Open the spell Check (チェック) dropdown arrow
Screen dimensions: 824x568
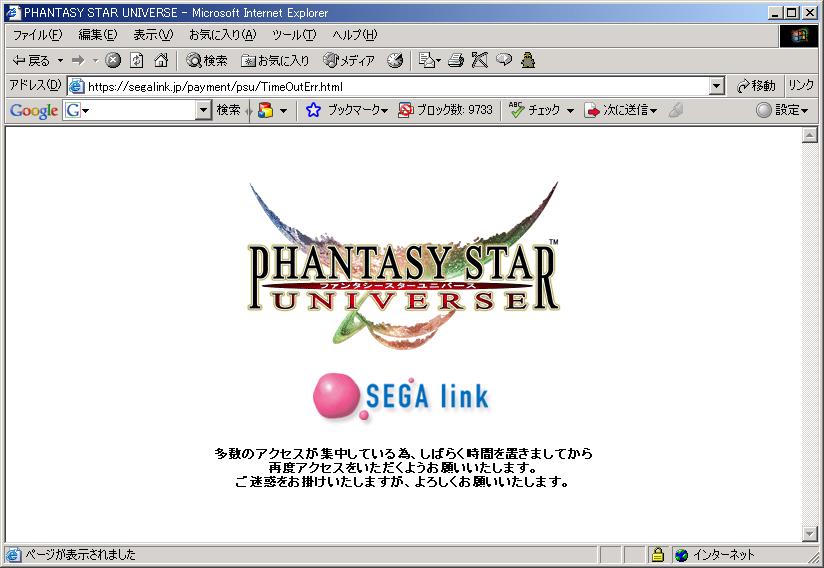pos(570,110)
